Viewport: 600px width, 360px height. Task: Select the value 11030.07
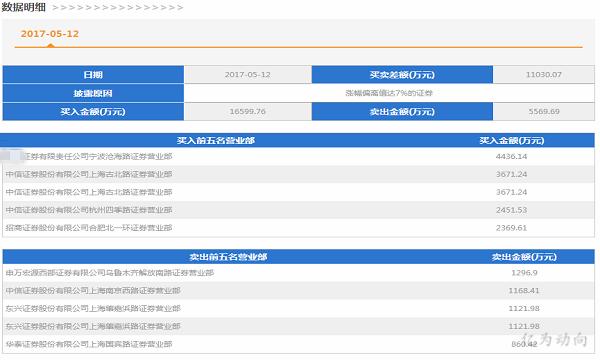pos(544,75)
